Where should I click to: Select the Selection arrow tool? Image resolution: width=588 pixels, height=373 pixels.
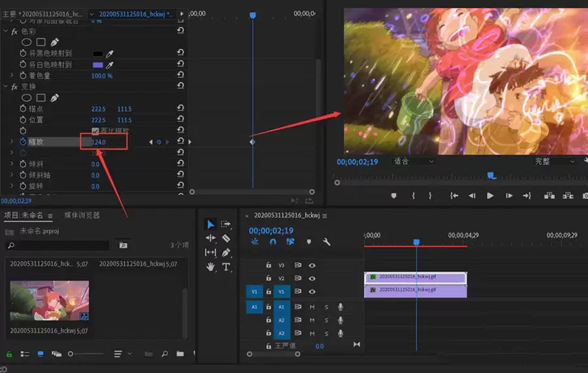tap(210, 224)
